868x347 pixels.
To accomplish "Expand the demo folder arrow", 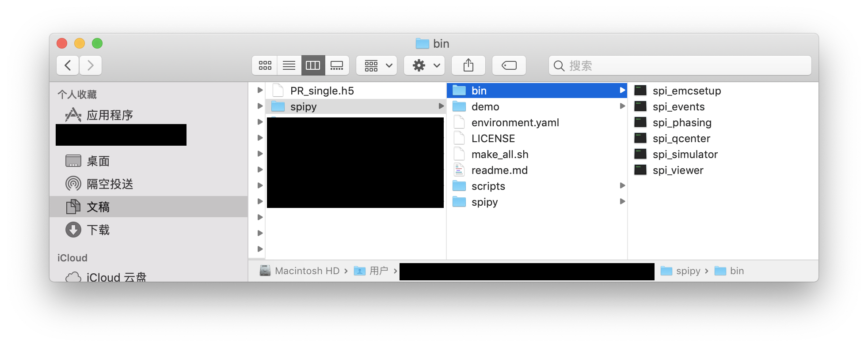I will 622,106.
